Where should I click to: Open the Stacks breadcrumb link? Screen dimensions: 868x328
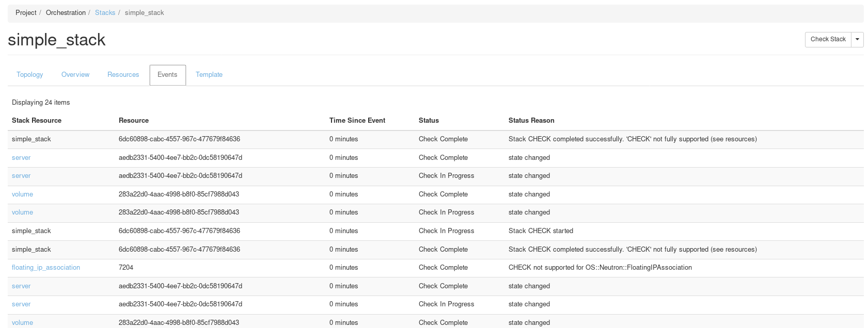click(x=105, y=13)
